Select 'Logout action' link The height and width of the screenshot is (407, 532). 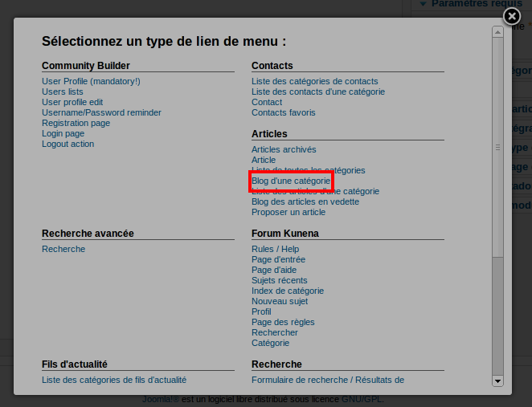[68, 144]
